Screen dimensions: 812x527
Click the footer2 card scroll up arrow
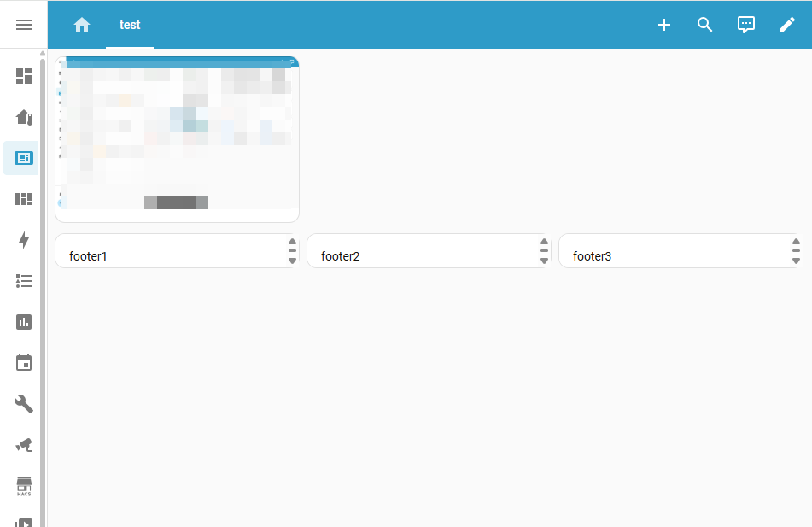[x=544, y=242]
